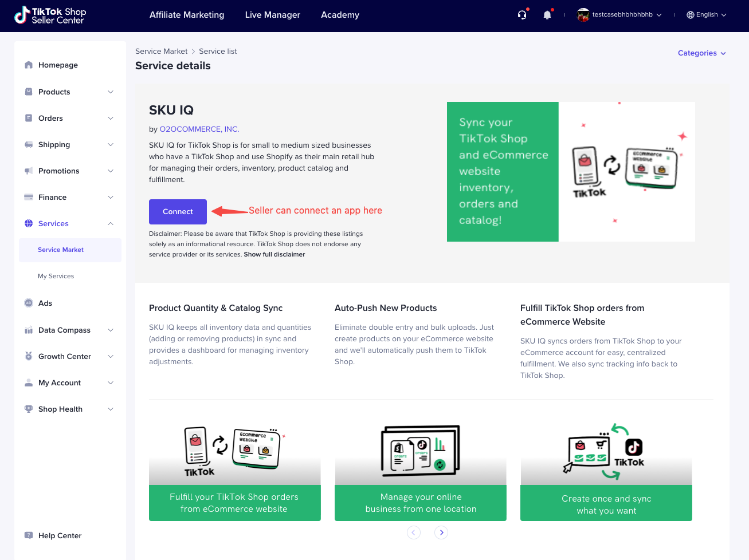The width and height of the screenshot is (749, 560).
Task: Collapse the Services menu chevron
Action: [x=111, y=223]
